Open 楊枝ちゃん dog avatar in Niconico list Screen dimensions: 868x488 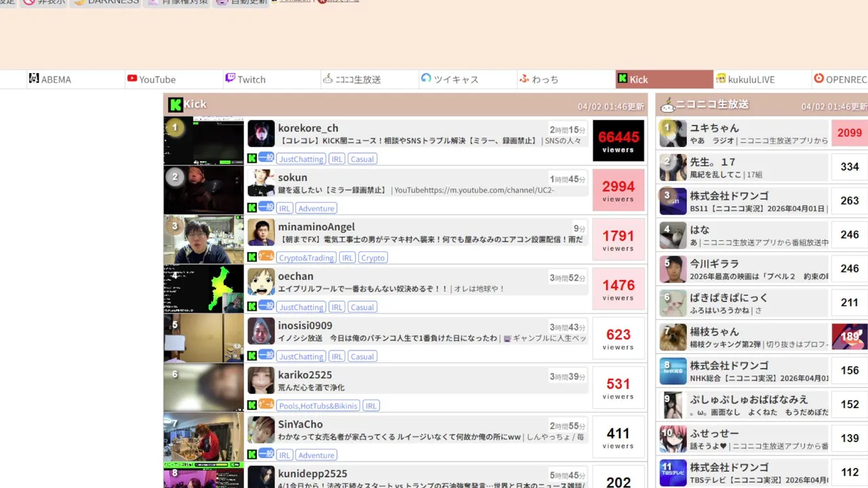tap(673, 337)
